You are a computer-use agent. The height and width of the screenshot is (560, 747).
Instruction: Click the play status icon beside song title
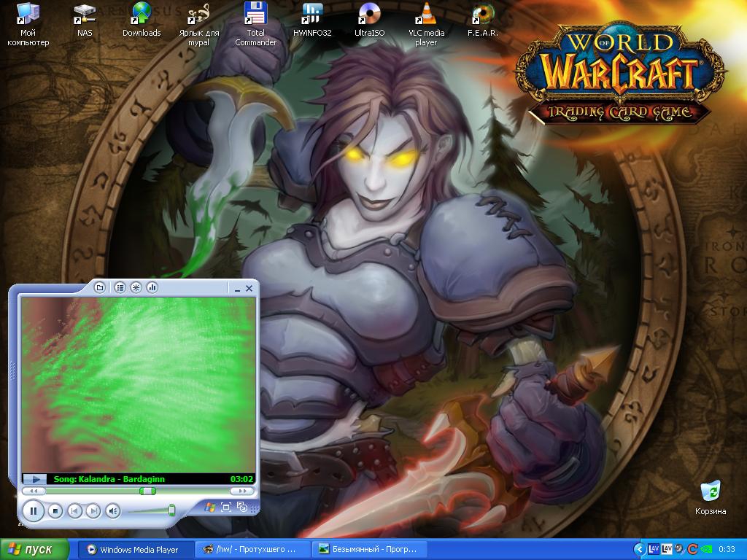35,479
